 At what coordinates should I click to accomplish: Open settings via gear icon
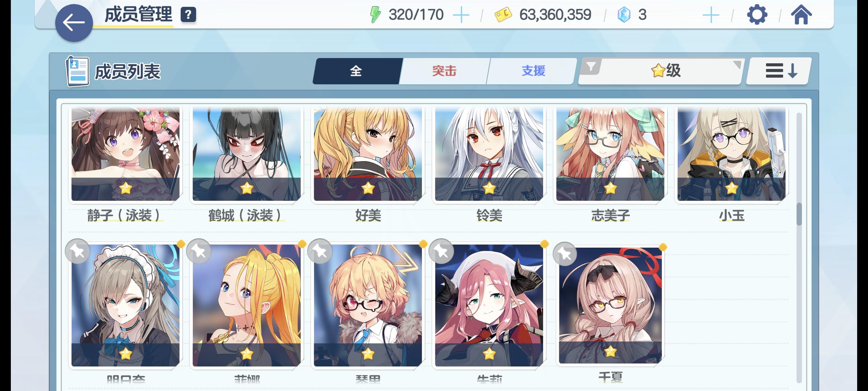(x=757, y=15)
